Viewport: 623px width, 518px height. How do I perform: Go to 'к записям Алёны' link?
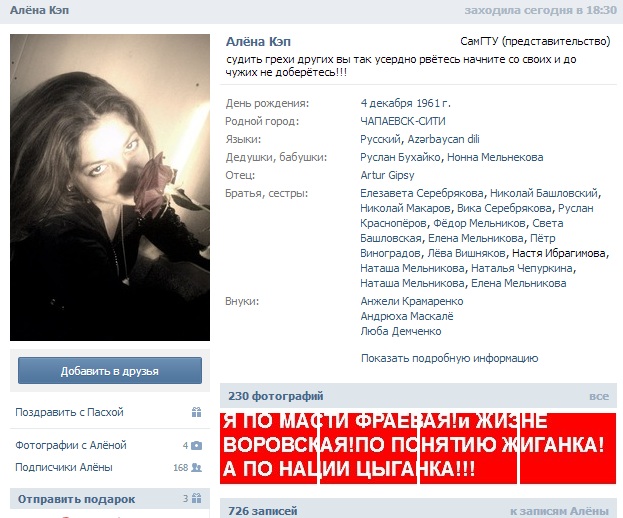coord(559,511)
